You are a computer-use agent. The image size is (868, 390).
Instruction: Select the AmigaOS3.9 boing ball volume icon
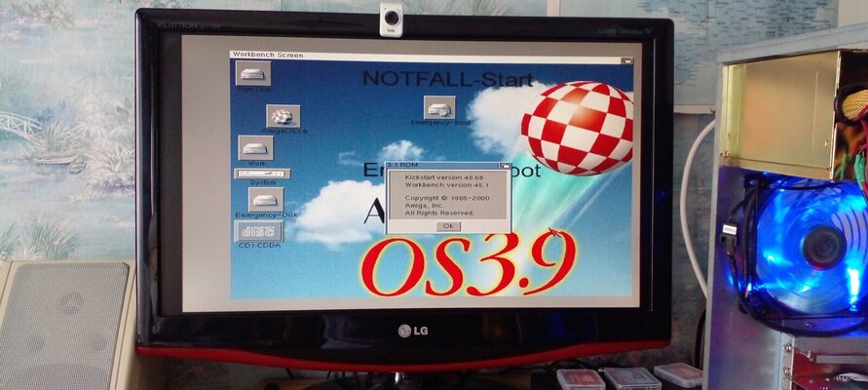point(283,116)
